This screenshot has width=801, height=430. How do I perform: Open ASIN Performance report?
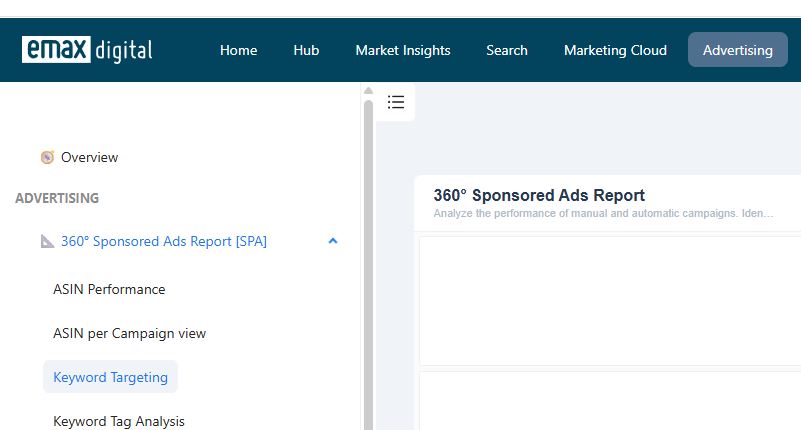(109, 289)
